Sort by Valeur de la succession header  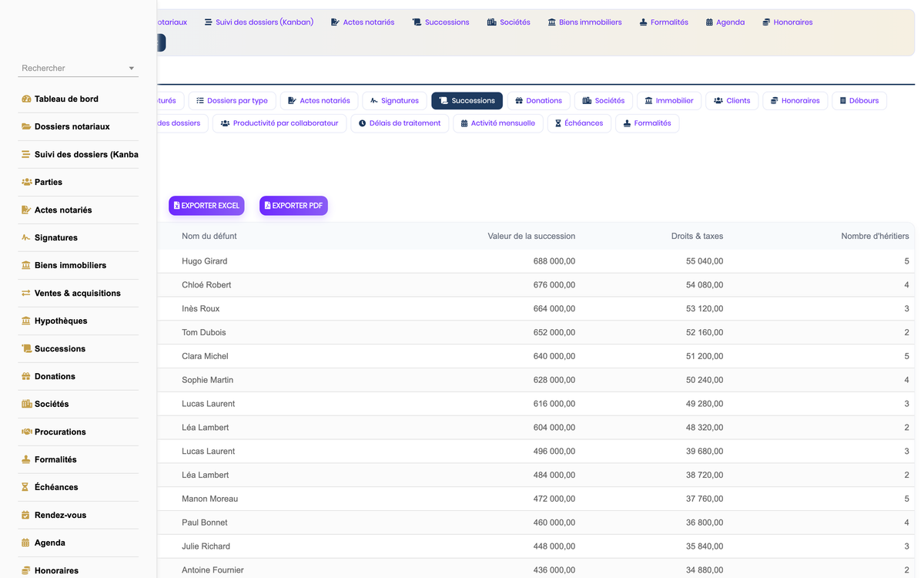(531, 236)
